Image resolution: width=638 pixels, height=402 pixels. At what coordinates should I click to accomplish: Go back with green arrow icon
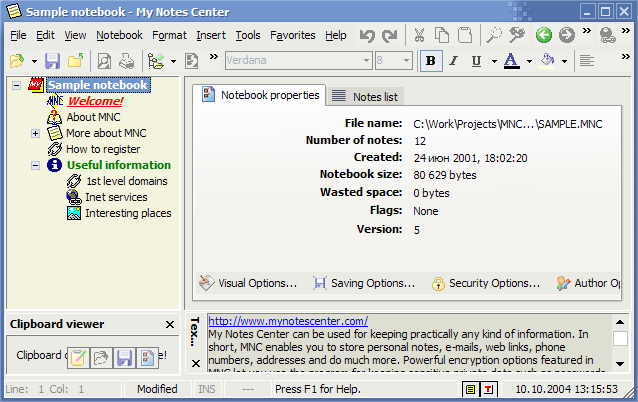click(x=544, y=35)
